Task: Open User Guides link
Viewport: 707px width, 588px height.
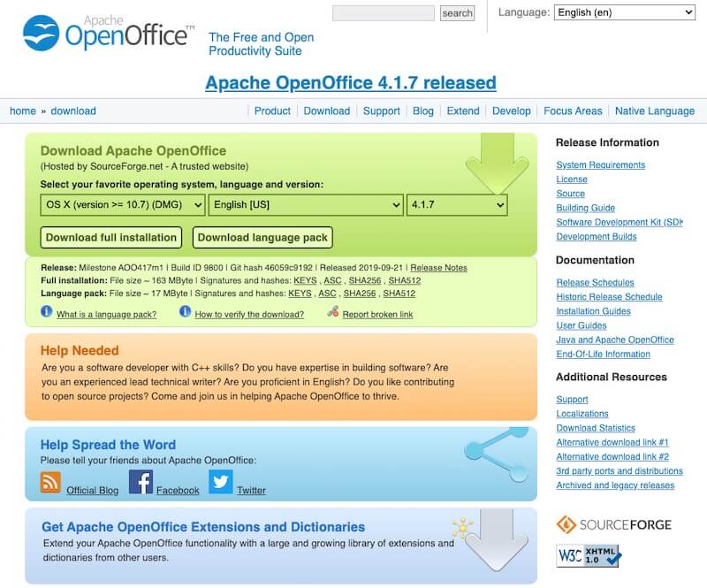Action: (582, 325)
